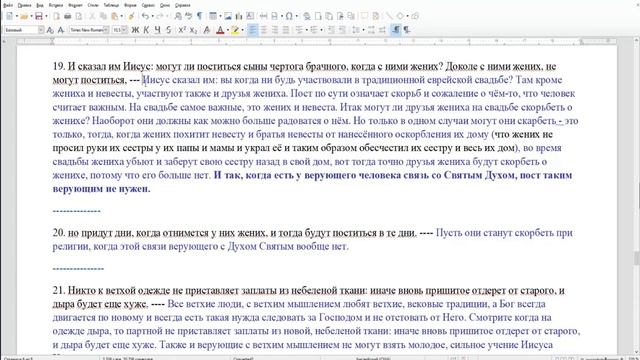Open the Файл menu
This screenshot has width=640, height=360.
8,5
